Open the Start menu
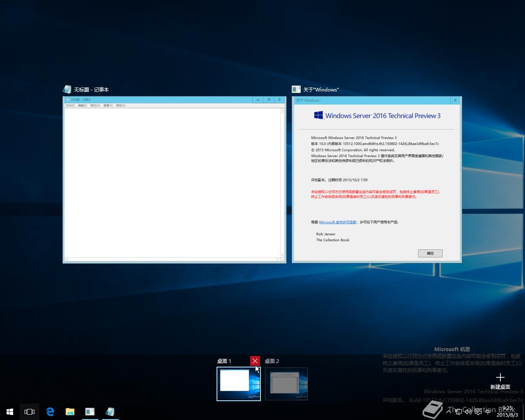This screenshot has height=420, width=525. click(x=10, y=412)
